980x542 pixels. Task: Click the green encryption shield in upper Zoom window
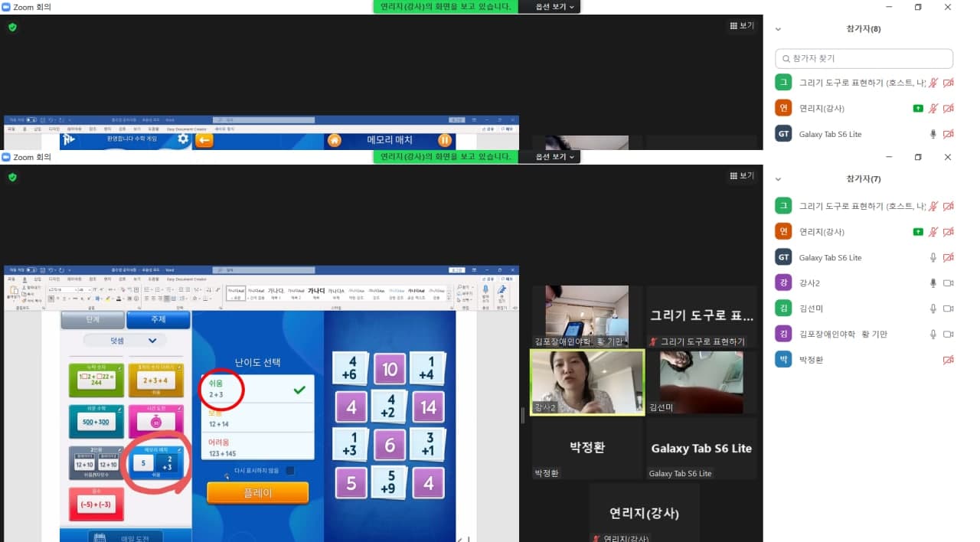(12, 27)
